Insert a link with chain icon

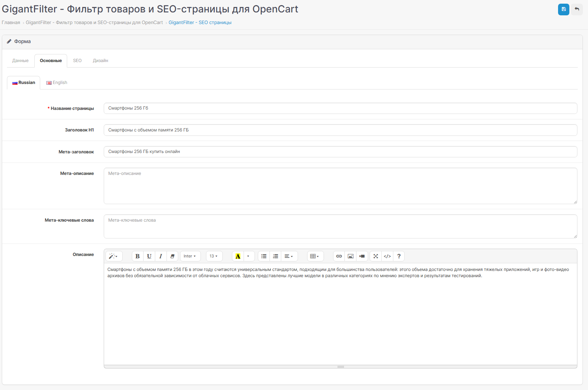pos(339,256)
